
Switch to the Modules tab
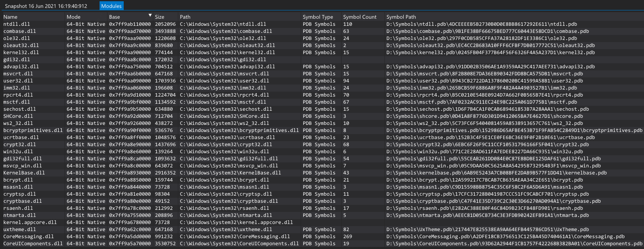coord(111,6)
